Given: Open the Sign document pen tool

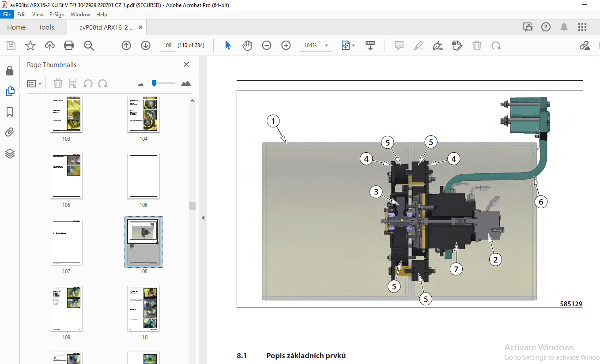Looking at the screenshot, I should click(x=438, y=45).
